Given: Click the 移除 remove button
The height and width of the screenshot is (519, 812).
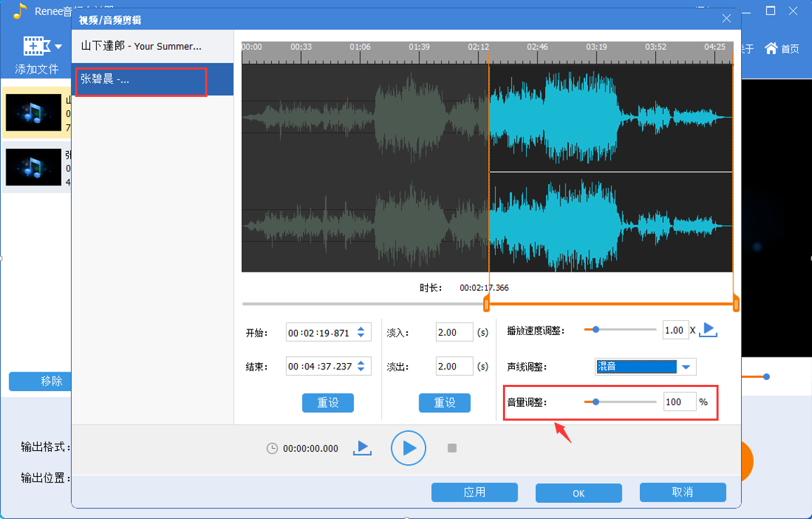Looking at the screenshot, I should (x=41, y=381).
